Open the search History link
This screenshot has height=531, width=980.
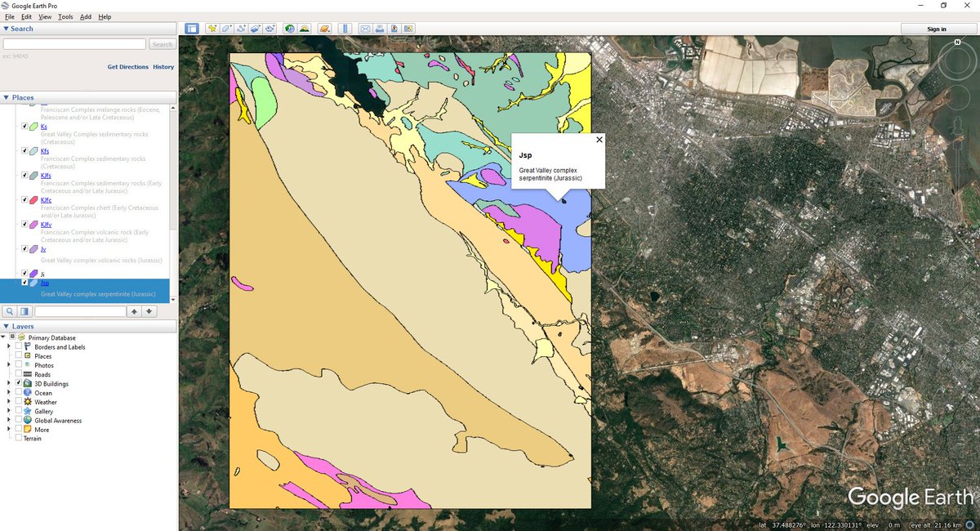[163, 67]
